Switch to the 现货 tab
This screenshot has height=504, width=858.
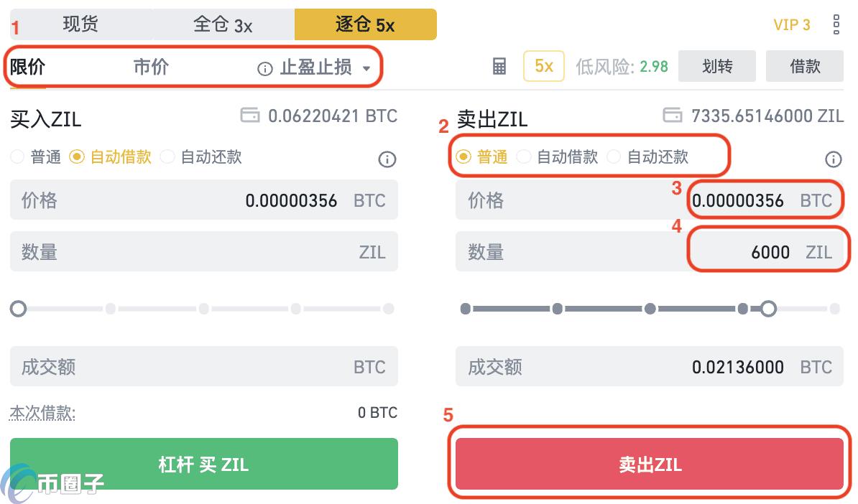[79, 24]
